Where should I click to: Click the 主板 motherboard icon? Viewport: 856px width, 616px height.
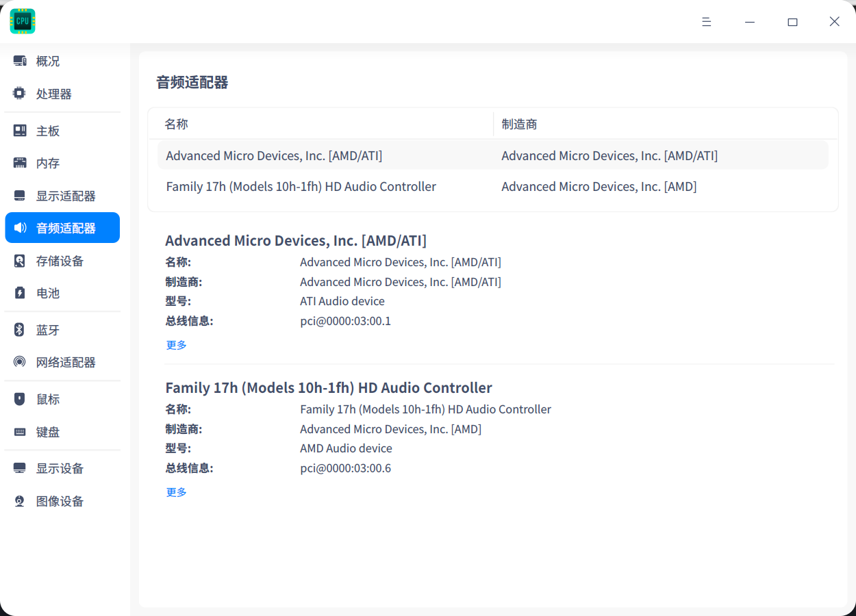(20, 131)
